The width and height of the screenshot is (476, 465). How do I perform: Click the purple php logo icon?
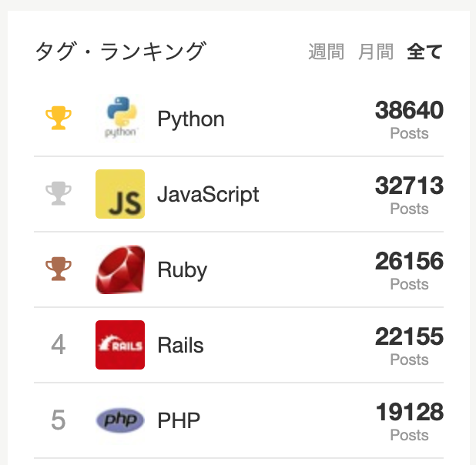click(120, 420)
